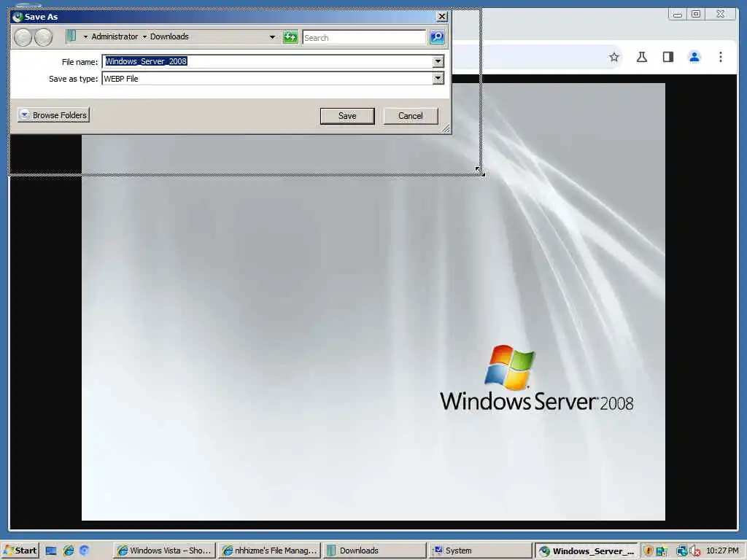This screenshot has height=560, width=747.
Task: Click the network tray icon
Action: click(x=682, y=551)
